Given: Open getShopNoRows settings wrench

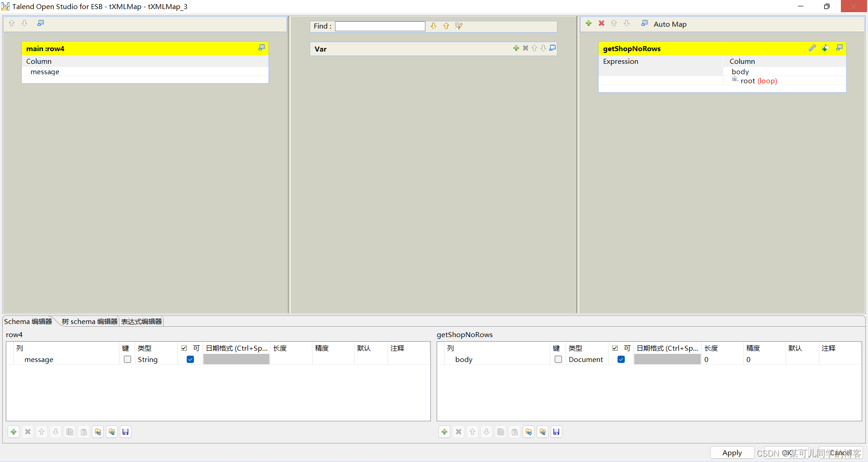Looking at the screenshot, I should (x=812, y=48).
